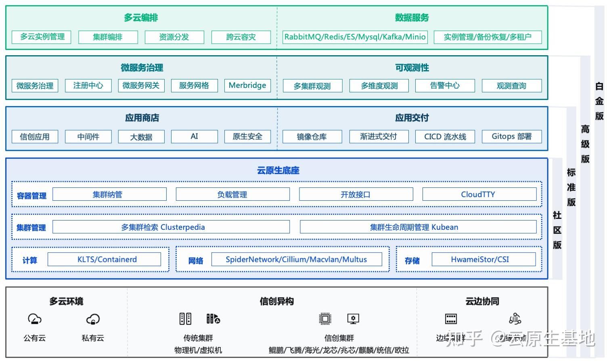Click the CPU chip icon above 信创集群

tap(325, 319)
